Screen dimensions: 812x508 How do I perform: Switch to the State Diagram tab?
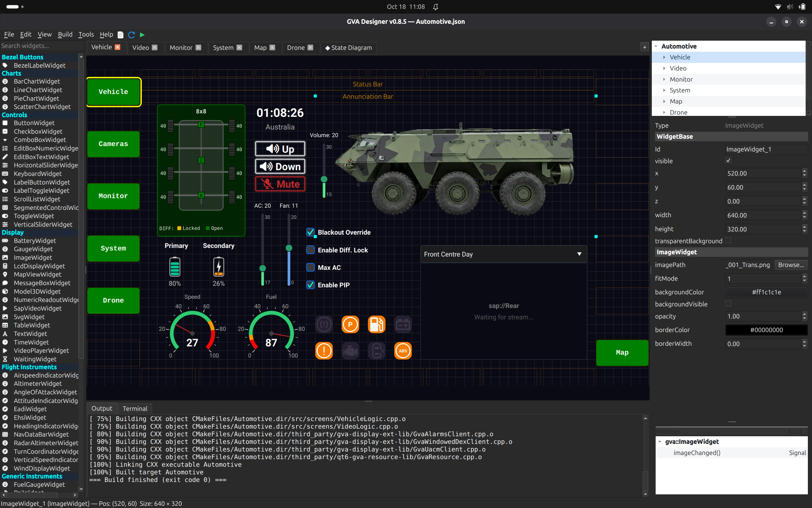click(x=349, y=48)
